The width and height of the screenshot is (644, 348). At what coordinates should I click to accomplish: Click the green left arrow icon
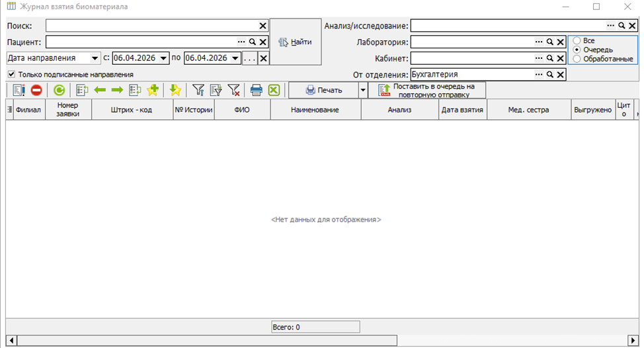100,91
